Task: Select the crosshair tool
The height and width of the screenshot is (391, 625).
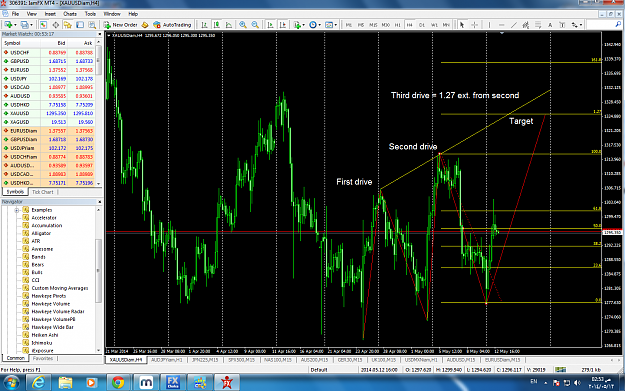Action: click(x=474, y=25)
